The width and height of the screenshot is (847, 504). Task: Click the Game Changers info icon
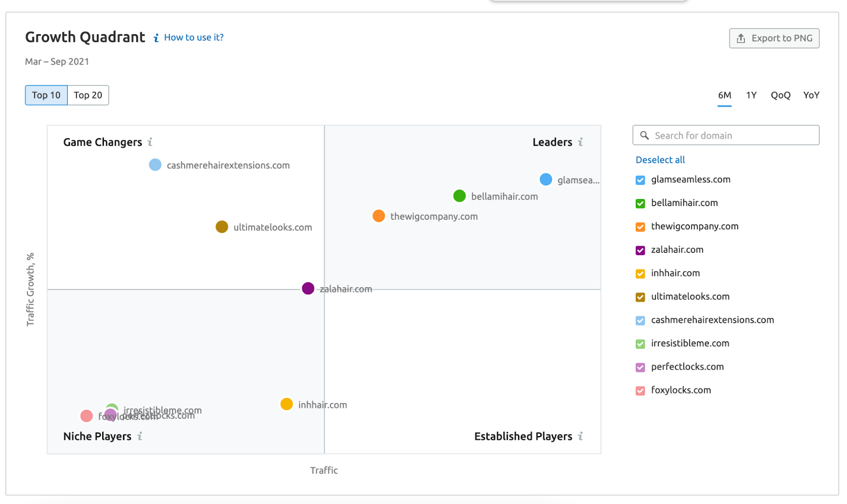tap(150, 141)
